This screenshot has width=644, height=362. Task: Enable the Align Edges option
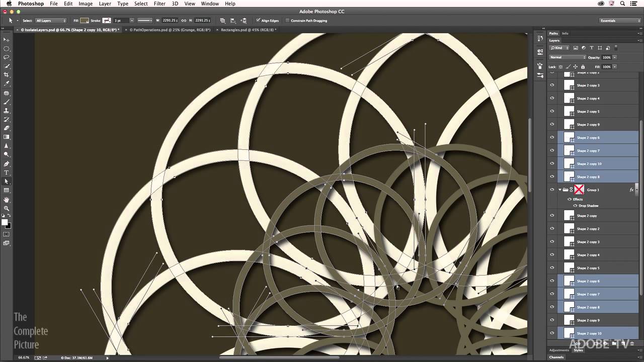259,21
